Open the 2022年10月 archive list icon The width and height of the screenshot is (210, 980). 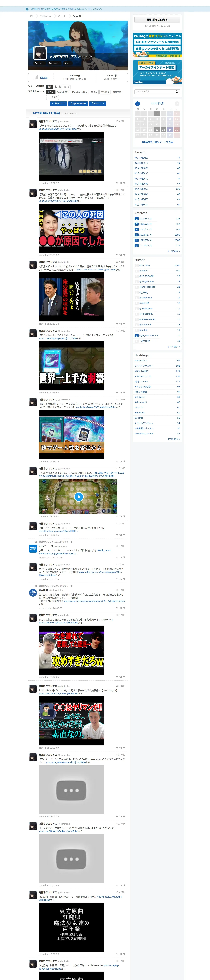click(x=136, y=240)
